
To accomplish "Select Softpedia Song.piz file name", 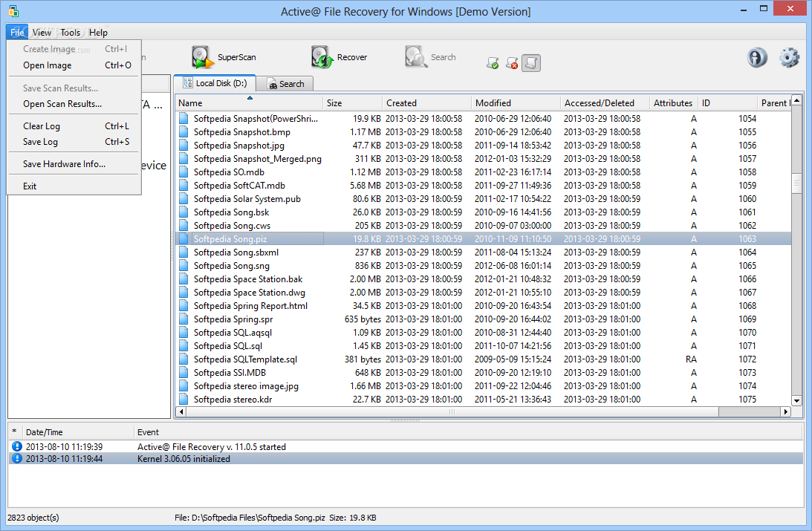I will (x=230, y=239).
